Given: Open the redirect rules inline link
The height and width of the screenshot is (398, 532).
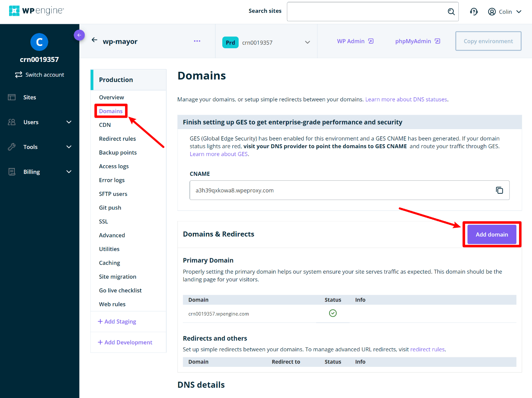Looking at the screenshot, I should 427,349.
